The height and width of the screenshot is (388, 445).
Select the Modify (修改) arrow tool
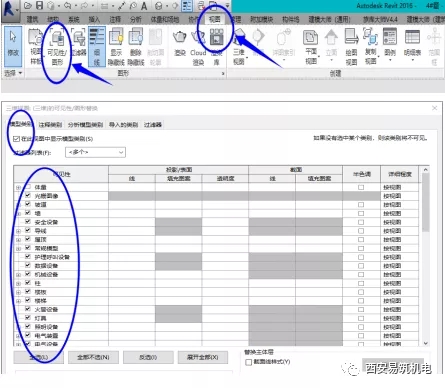[x=13, y=46]
